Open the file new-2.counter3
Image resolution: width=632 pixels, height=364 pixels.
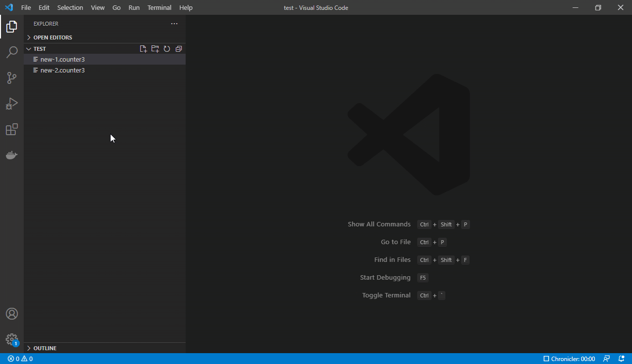point(105,70)
